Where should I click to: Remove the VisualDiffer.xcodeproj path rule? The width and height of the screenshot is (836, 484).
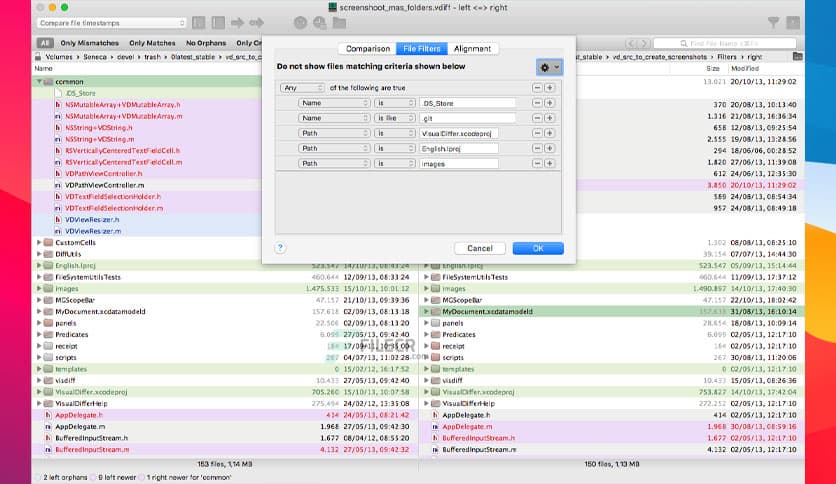537,133
